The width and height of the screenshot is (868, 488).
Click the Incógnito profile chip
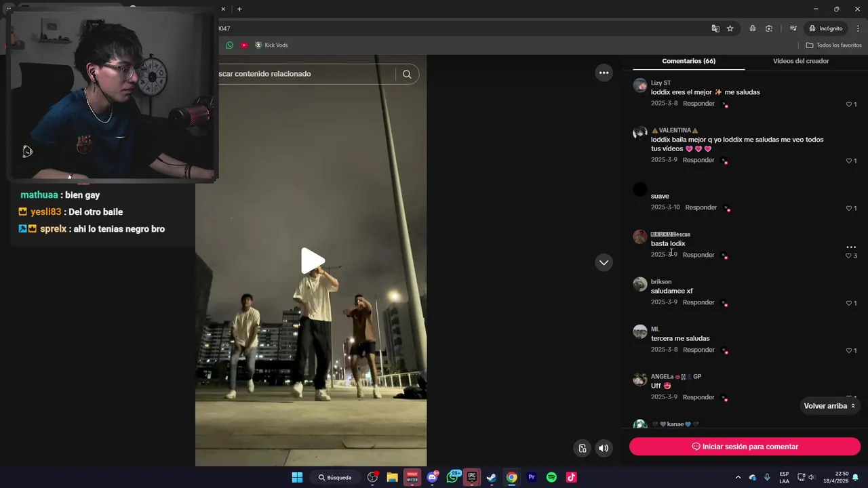[x=825, y=28]
